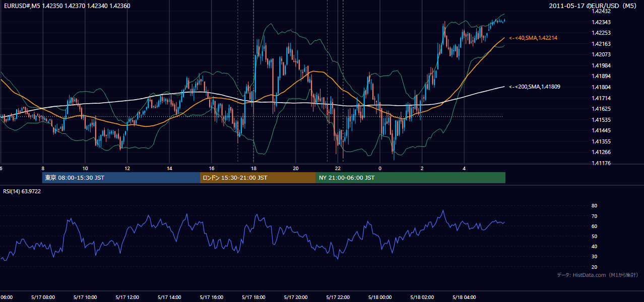Click the NY 21:00-06:00 JST session bar
Viewport: 644px width, 302px height.
point(411,178)
